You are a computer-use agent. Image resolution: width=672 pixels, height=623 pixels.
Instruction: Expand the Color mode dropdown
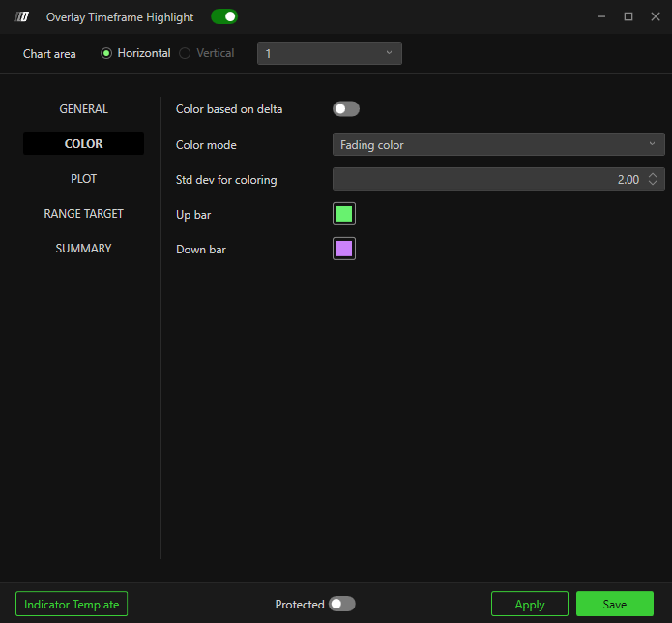[498, 144]
